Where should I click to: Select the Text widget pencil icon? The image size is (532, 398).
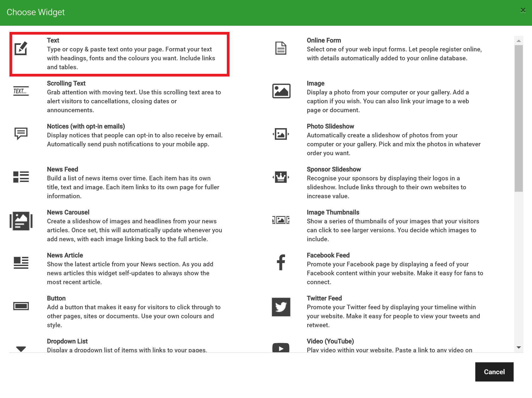[x=21, y=48]
